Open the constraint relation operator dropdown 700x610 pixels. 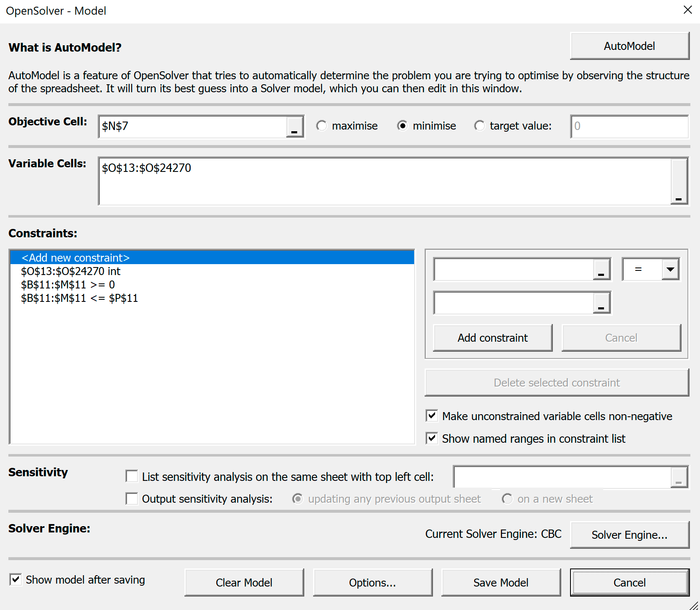click(x=670, y=269)
